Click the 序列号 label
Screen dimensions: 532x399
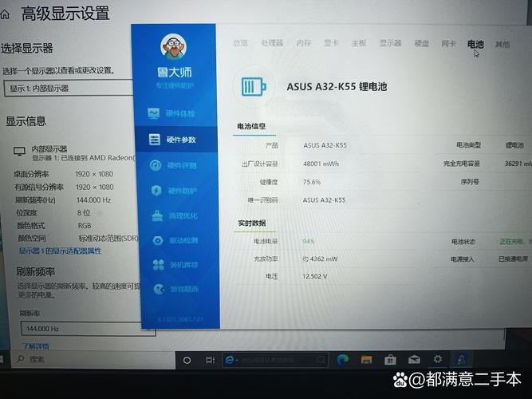(470, 182)
